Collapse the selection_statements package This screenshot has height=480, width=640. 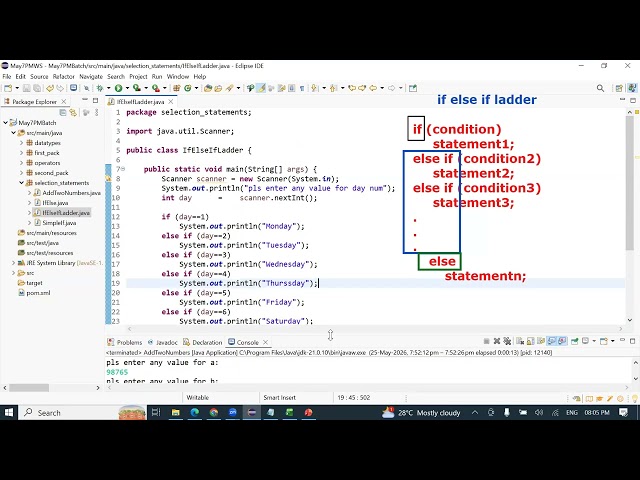point(21,183)
